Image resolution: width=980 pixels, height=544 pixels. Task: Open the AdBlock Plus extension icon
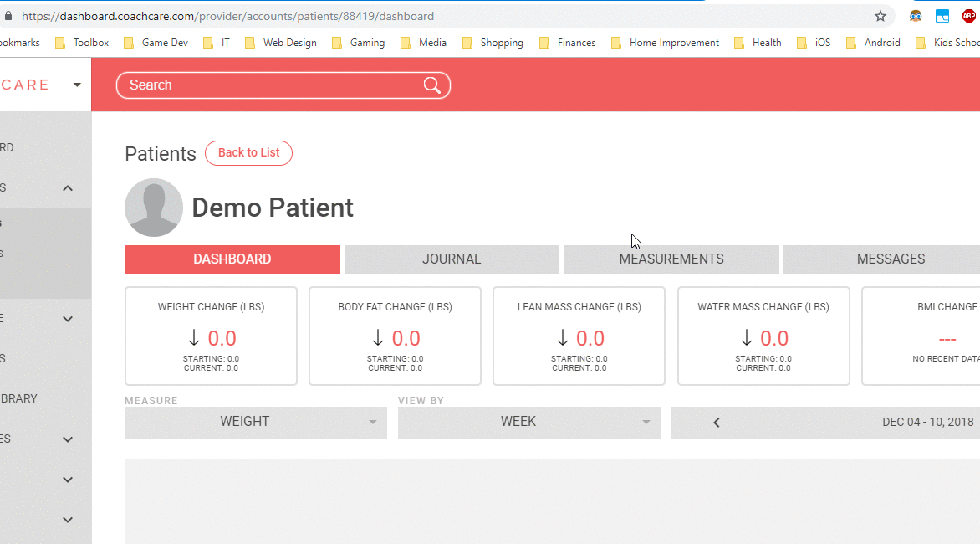(968, 16)
